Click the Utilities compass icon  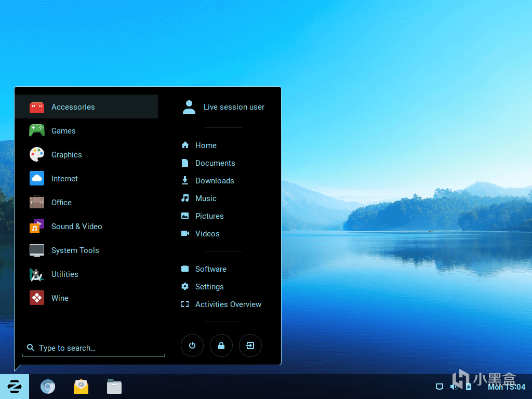click(x=37, y=274)
